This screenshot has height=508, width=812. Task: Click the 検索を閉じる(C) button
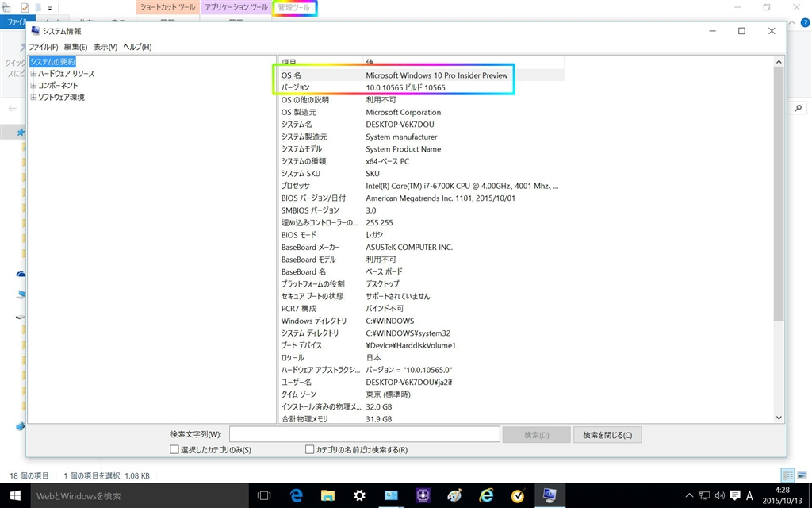[x=607, y=435]
